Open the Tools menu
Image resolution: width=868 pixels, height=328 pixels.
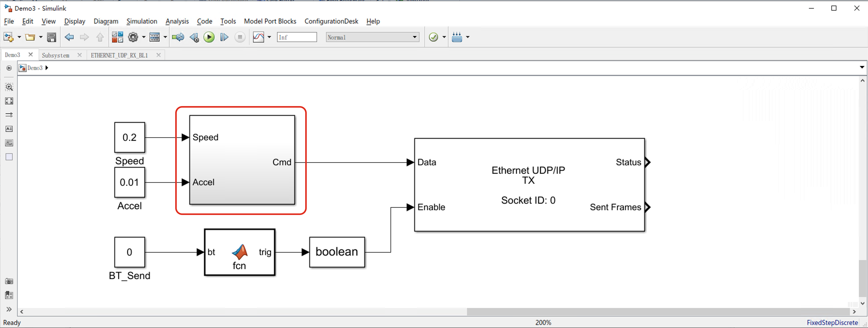(x=228, y=21)
